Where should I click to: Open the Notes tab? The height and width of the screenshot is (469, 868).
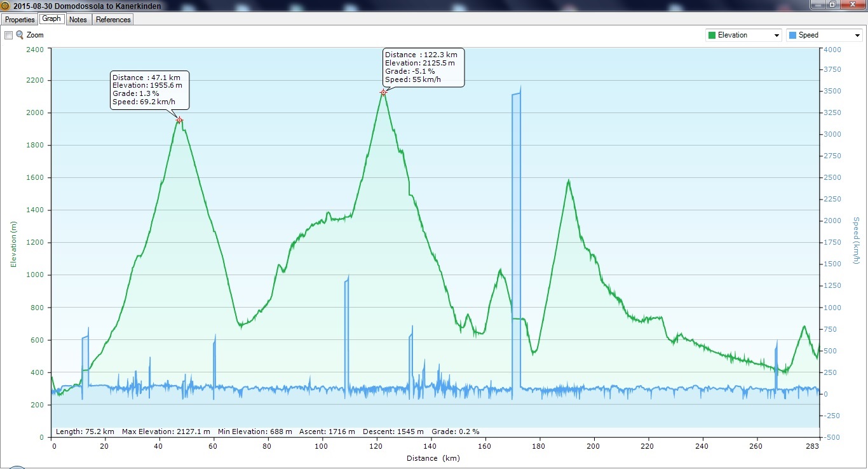(78, 20)
